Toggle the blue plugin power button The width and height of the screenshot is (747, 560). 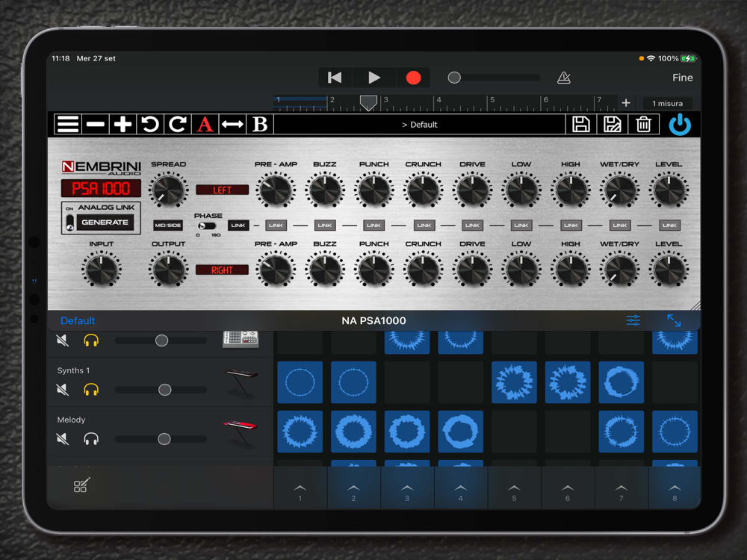point(680,125)
